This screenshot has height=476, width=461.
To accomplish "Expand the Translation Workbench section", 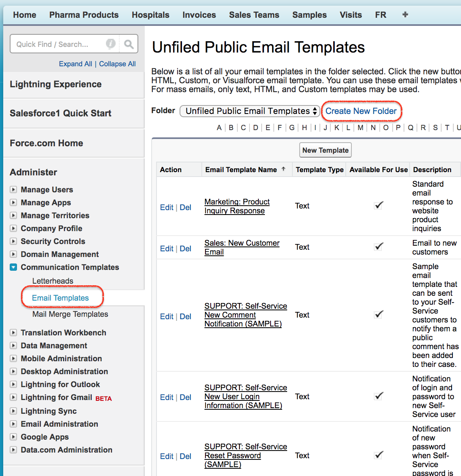I will (13, 333).
